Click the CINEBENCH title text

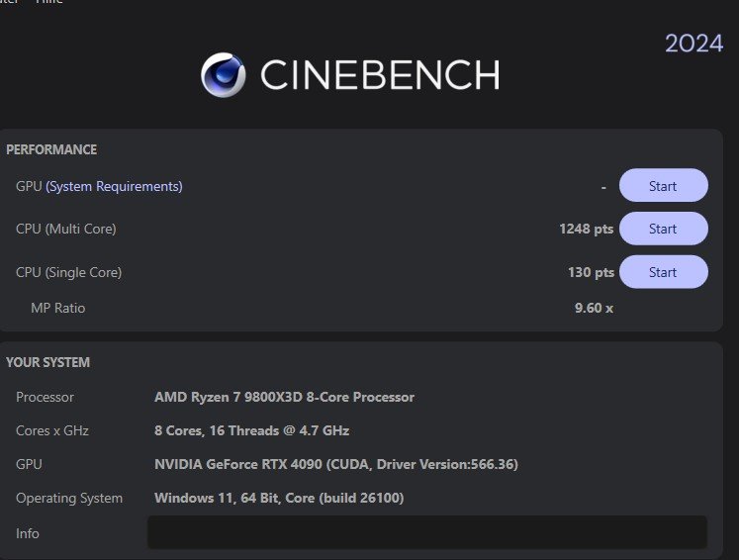point(380,74)
